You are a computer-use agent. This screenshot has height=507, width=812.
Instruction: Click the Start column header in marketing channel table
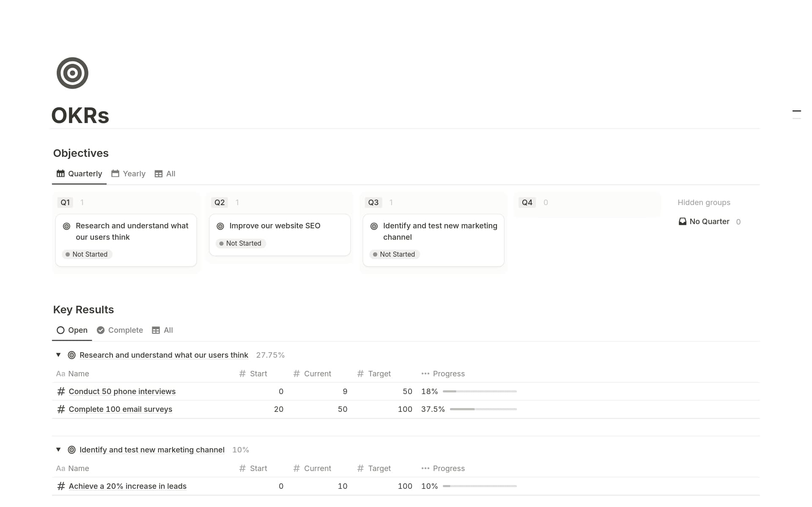[253, 469]
